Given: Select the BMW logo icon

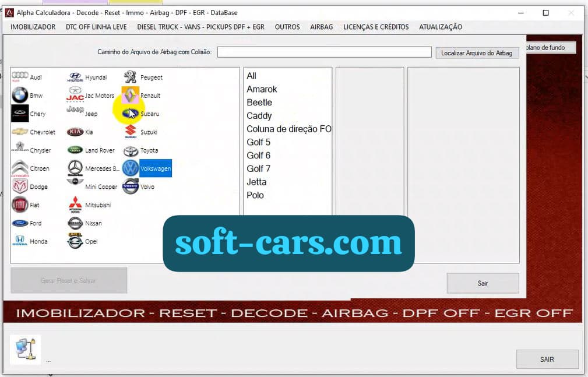Looking at the screenshot, I should tap(20, 95).
